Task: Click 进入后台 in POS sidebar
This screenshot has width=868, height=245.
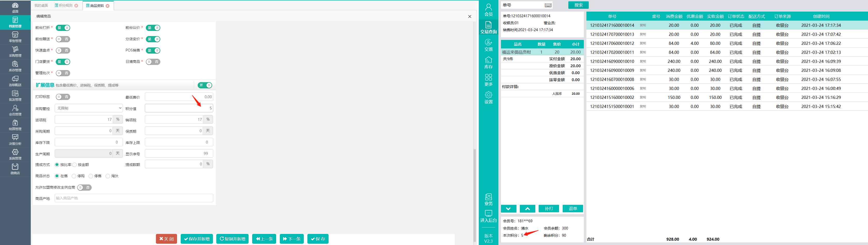Action: tap(488, 216)
